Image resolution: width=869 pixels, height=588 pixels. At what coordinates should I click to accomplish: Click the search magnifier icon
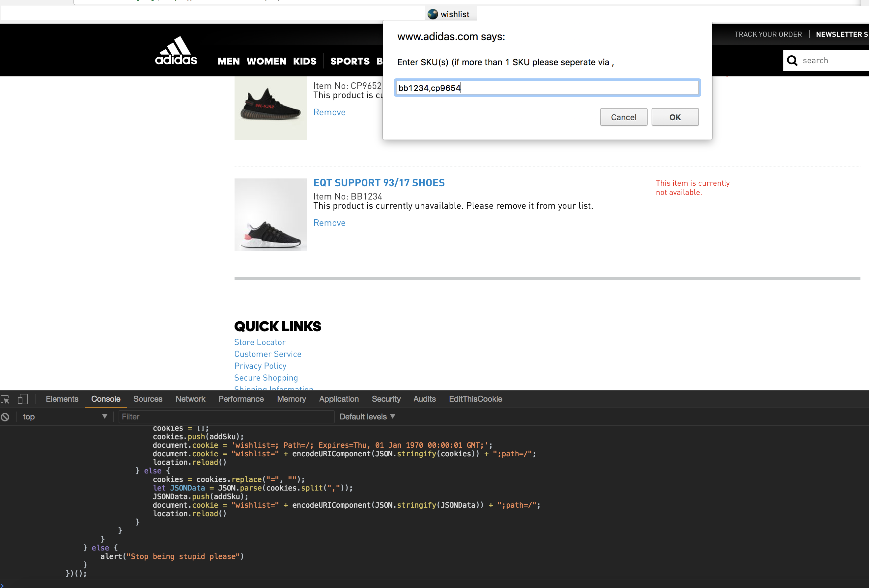[x=792, y=61]
